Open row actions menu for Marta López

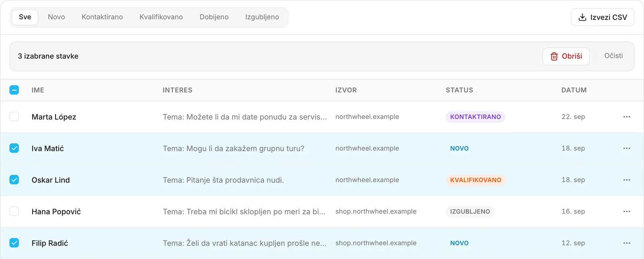(627, 117)
